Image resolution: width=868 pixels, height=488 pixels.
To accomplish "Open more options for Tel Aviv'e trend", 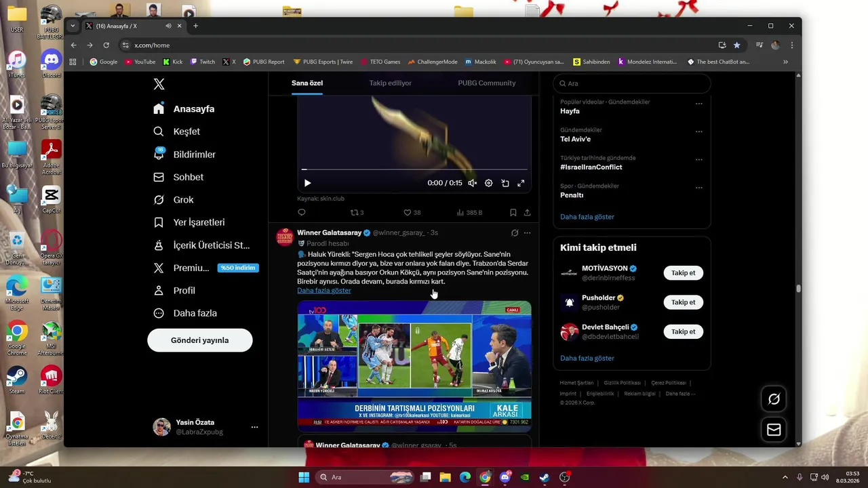I will (x=698, y=131).
